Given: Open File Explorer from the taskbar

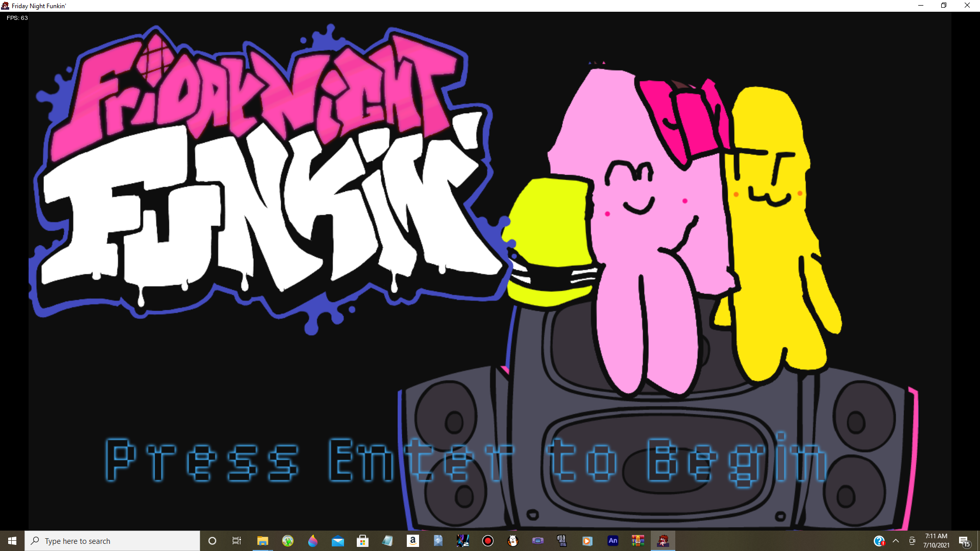Looking at the screenshot, I should pyautogui.click(x=262, y=541).
